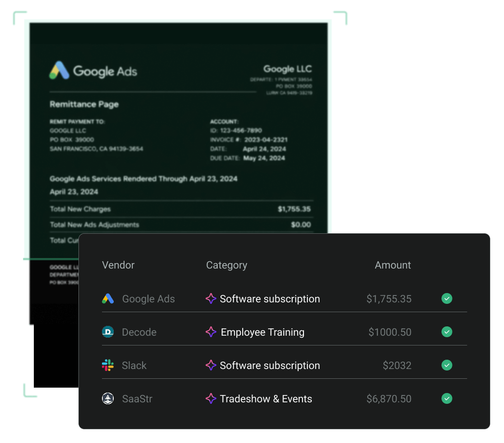Click the $2032 amount
504x443 pixels.
pos(397,366)
